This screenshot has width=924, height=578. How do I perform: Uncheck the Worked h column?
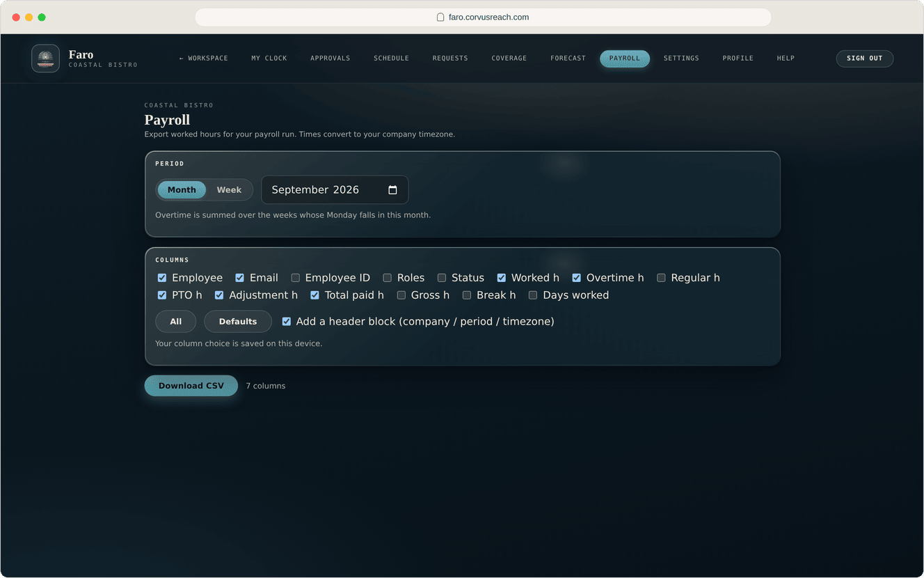pos(501,278)
